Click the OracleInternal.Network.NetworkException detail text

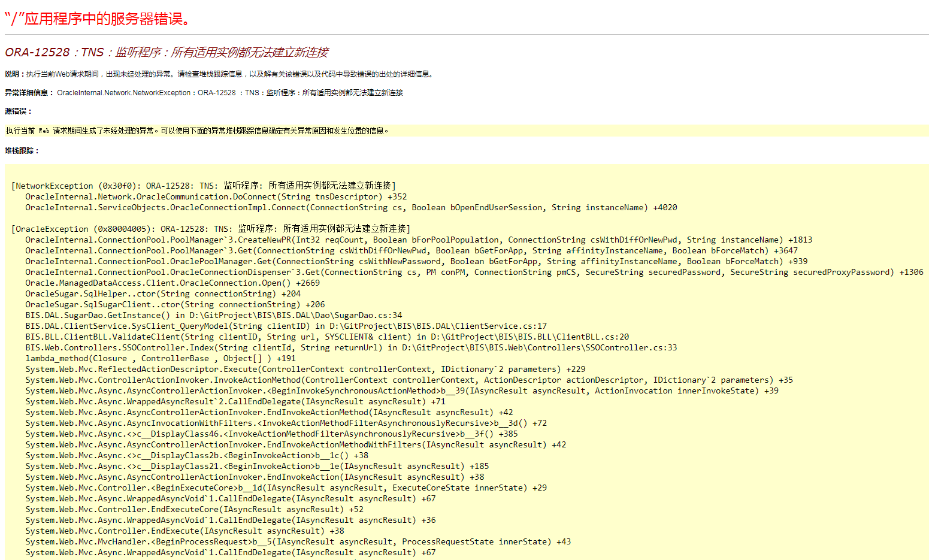pyautogui.click(x=230, y=93)
